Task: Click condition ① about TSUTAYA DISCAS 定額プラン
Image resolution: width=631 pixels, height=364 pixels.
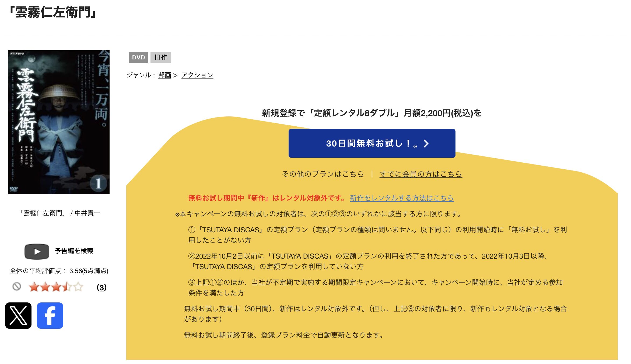Action: click(378, 235)
